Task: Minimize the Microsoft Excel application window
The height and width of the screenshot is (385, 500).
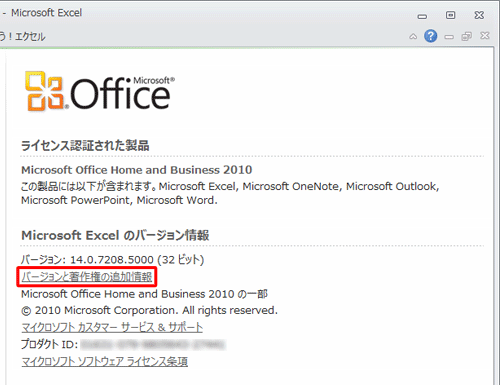Action: click(x=422, y=16)
